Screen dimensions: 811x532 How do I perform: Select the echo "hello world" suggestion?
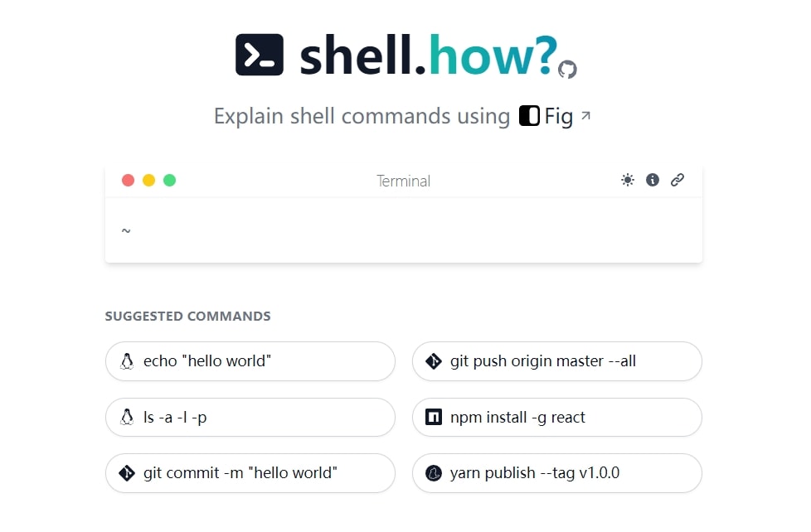250,360
